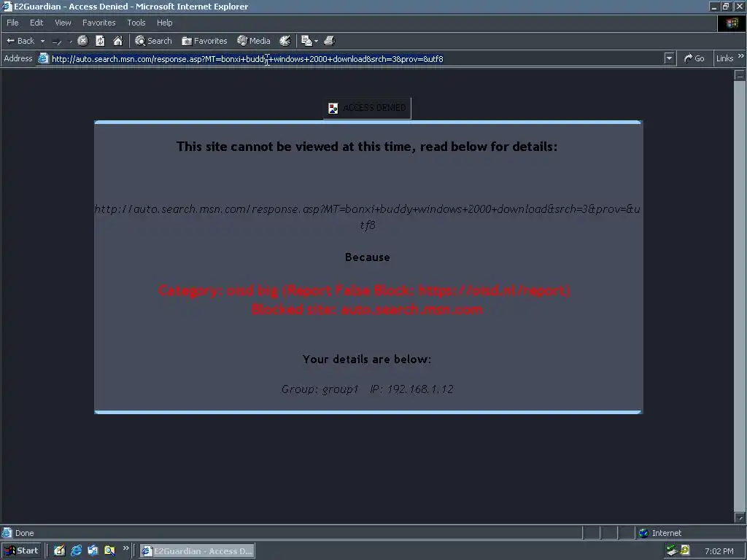This screenshot has width=747, height=560.
Task: Open the Edit menu
Action: click(36, 23)
